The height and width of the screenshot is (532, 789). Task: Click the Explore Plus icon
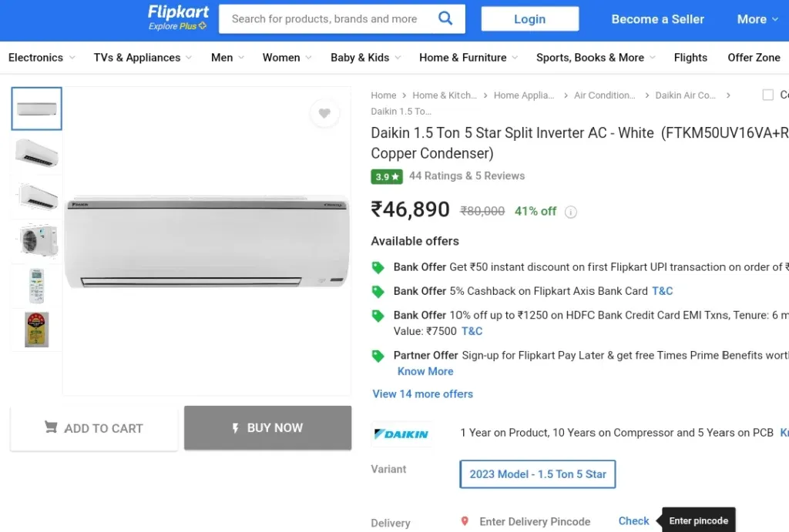[x=203, y=25]
